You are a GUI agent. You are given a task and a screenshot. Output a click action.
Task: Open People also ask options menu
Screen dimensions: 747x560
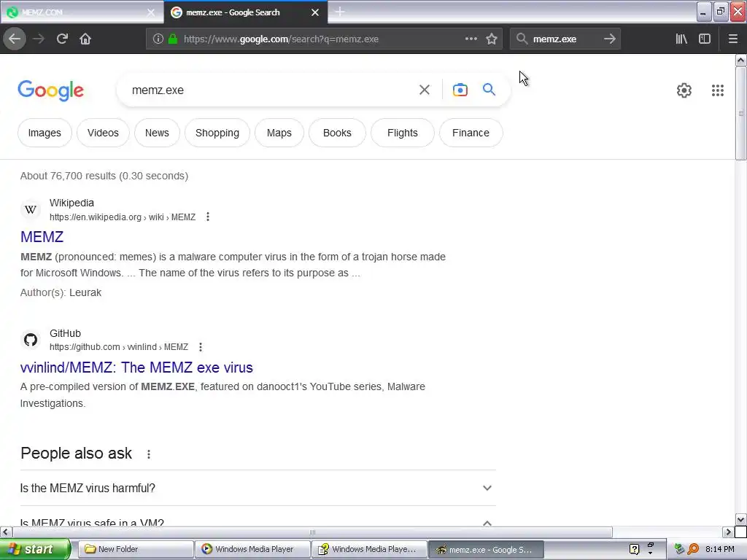[x=149, y=454]
